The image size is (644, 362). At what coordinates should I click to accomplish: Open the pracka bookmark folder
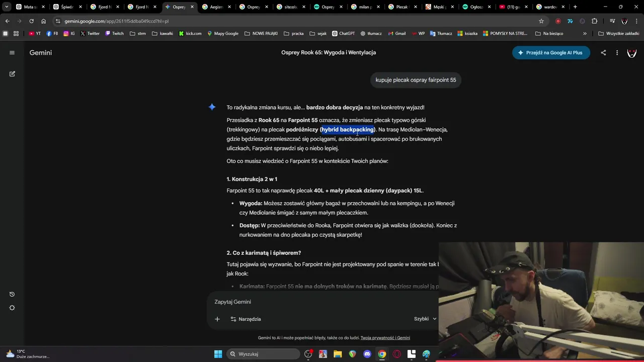pos(294,34)
